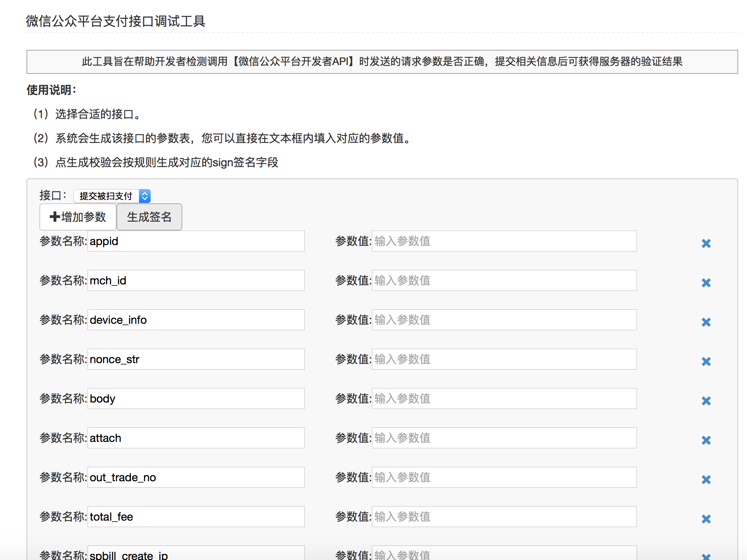Focus the spbill_create_ip name field
747x560 pixels.
(196, 553)
